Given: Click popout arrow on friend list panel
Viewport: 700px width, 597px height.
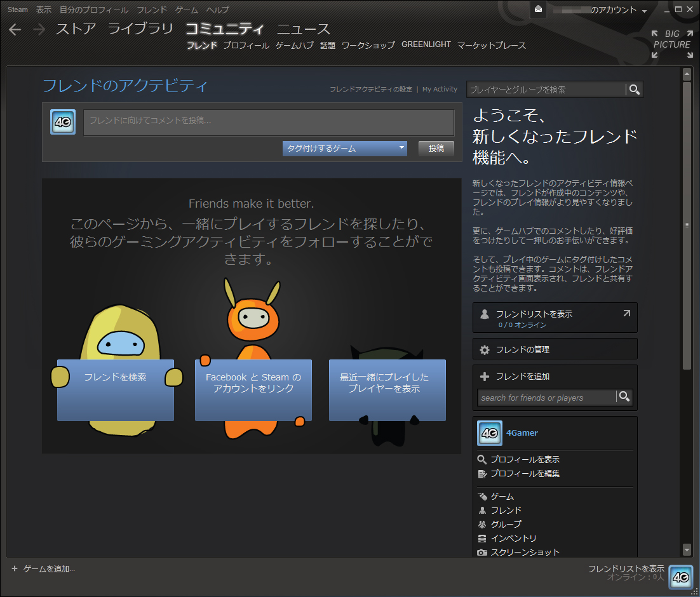Looking at the screenshot, I should coord(627,314).
